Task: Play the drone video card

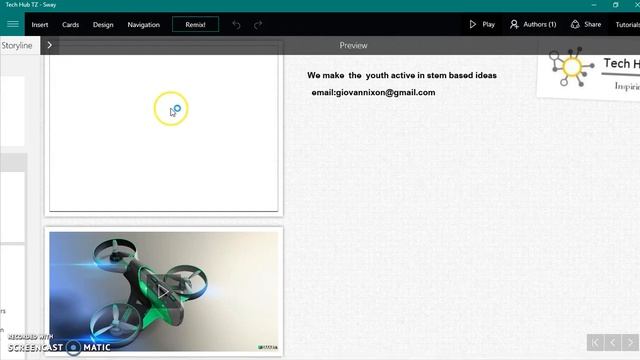Action: point(163,291)
